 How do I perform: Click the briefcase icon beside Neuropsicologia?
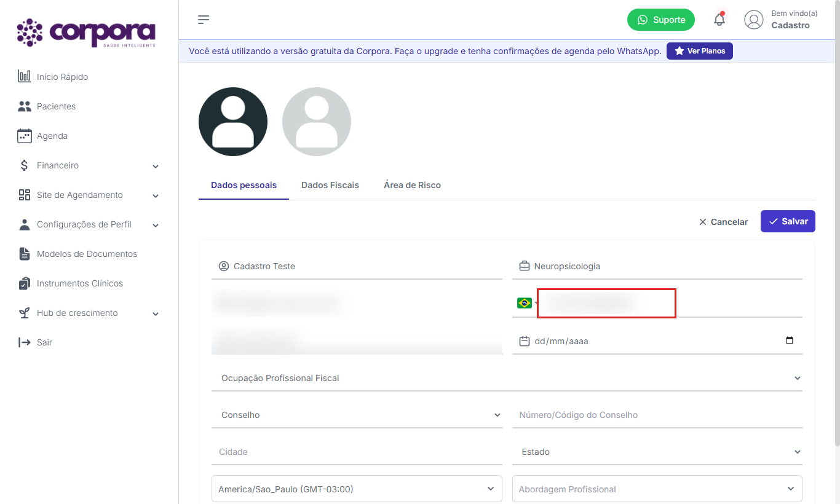point(525,266)
